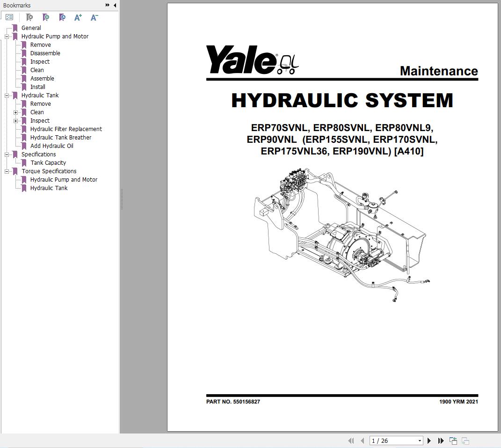
Task: Collapse the Specifications bookmark group
Action: pos(6,154)
